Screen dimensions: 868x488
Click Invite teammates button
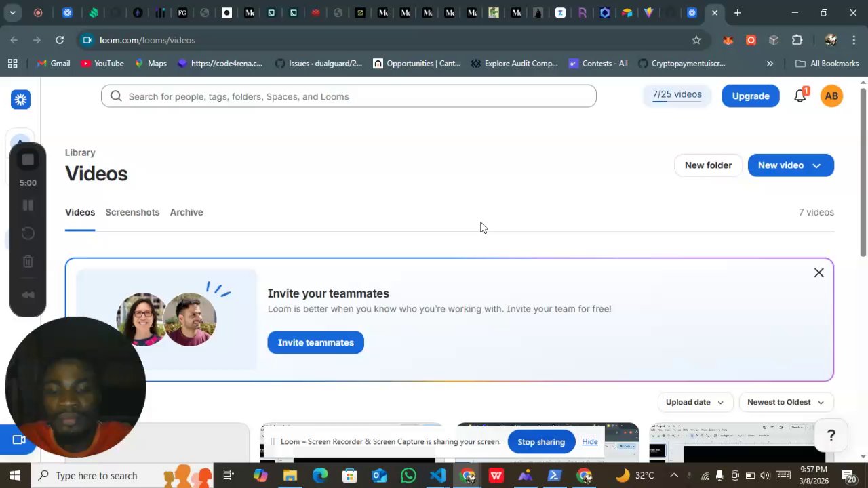click(315, 342)
